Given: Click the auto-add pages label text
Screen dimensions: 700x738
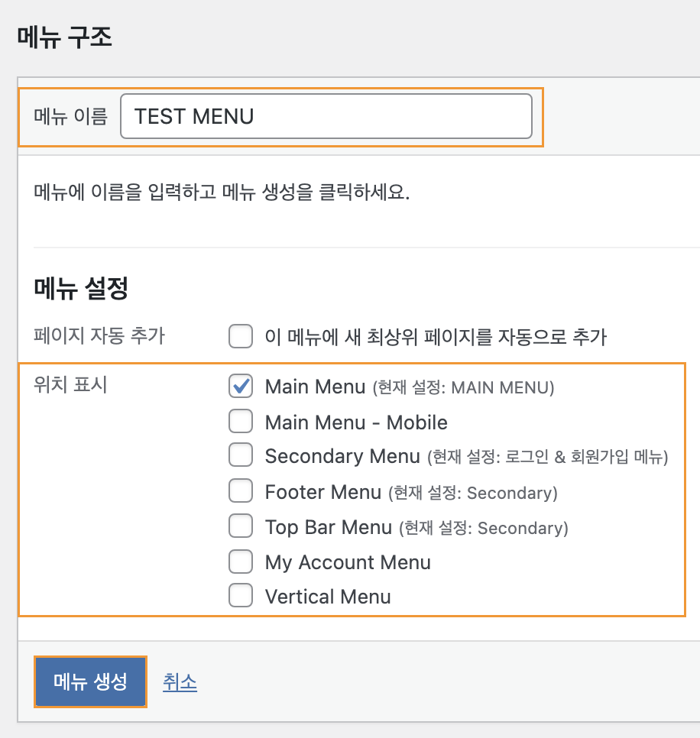Looking at the screenshot, I should (436, 337).
